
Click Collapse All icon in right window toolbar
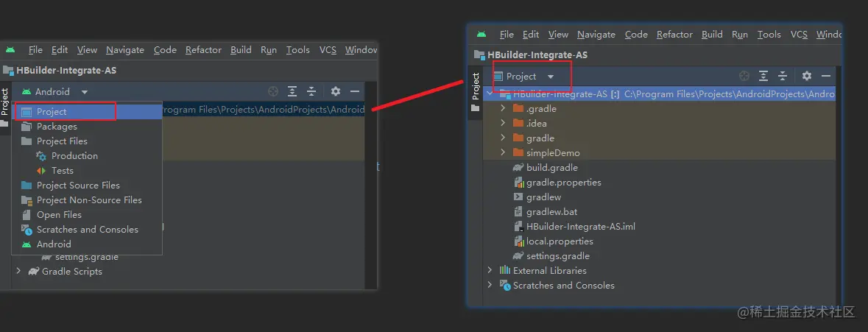[783, 76]
